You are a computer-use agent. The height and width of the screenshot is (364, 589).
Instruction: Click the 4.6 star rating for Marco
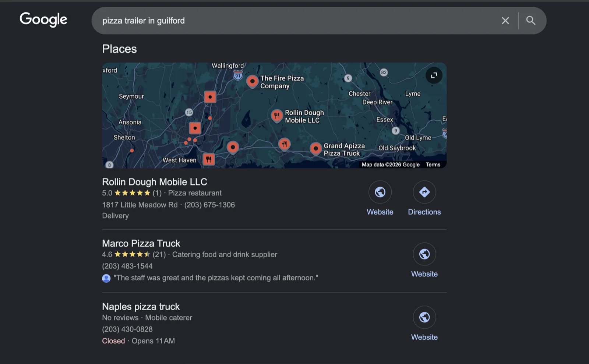(x=126, y=254)
